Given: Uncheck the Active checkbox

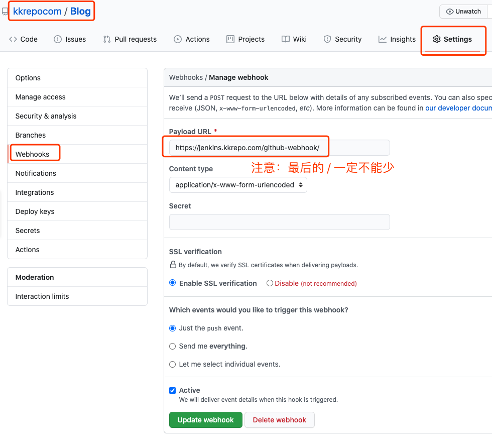Looking at the screenshot, I should (172, 390).
